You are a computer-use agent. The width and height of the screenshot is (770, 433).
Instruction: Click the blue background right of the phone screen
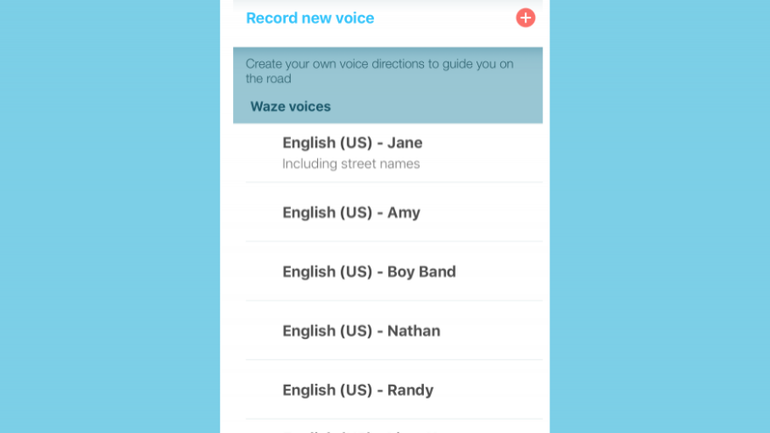(x=660, y=216)
